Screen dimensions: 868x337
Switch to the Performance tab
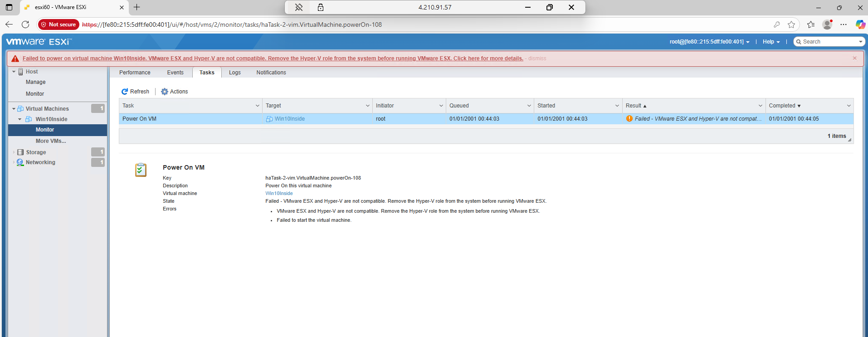(135, 73)
